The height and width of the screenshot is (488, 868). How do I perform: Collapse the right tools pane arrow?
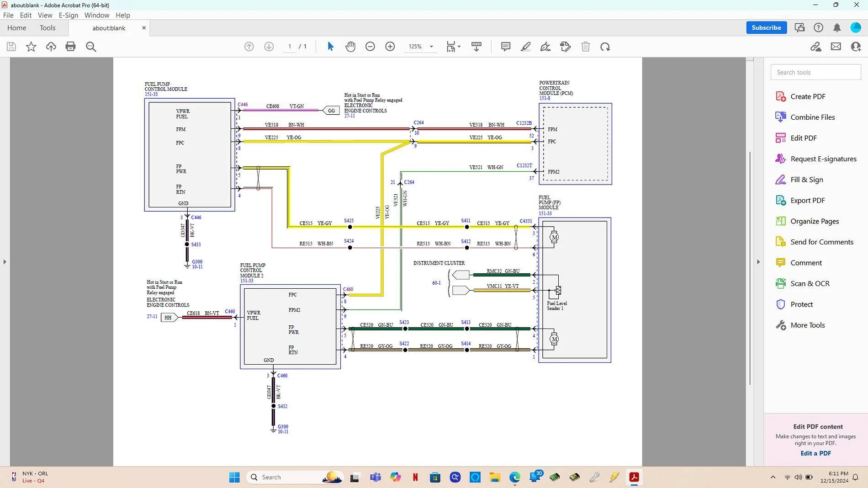[x=758, y=262]
